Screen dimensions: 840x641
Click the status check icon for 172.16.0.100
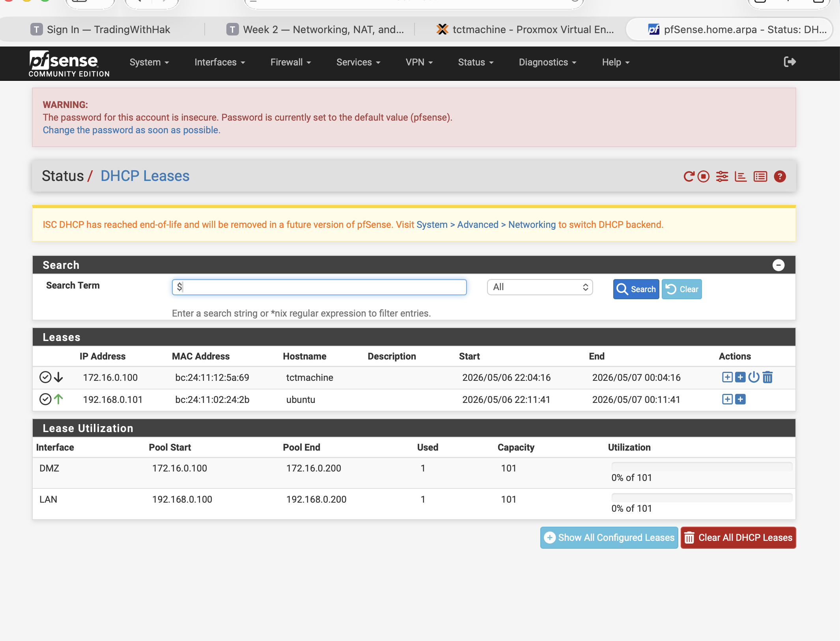point(45,377)
